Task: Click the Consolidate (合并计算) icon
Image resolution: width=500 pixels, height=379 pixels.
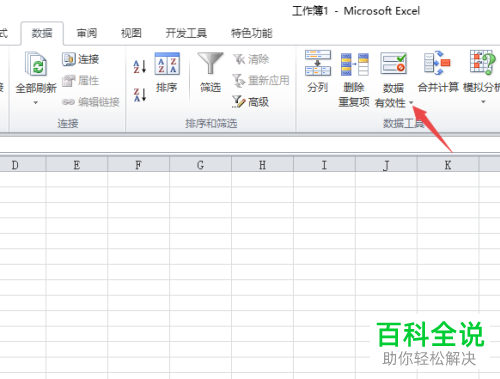Action: pyautogui.click(x=437, y=63)
